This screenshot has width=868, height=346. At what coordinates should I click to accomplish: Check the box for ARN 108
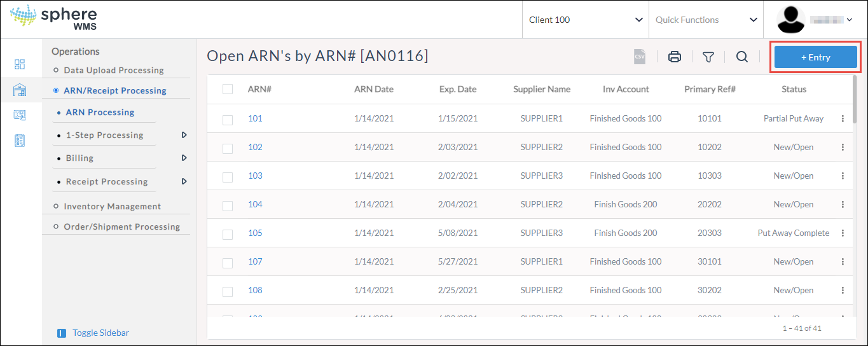pyautogui.click(x=228, y=291)
